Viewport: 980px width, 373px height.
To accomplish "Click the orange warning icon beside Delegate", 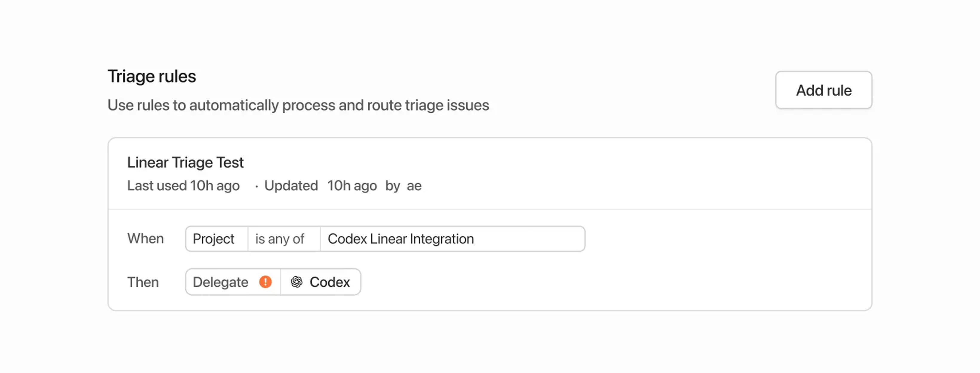I will pyautogui.click(x=265, y=282).
